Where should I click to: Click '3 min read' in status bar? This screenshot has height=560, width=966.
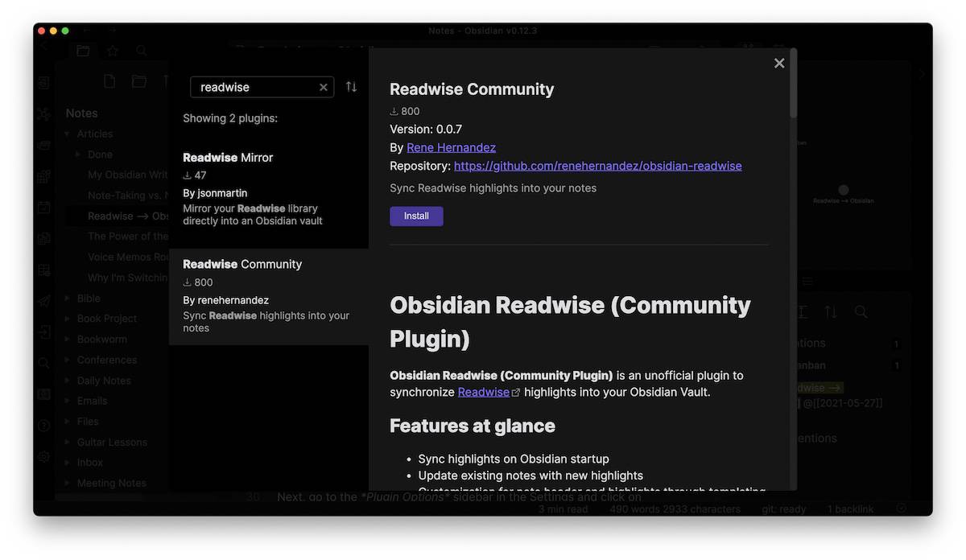(563, 509)
